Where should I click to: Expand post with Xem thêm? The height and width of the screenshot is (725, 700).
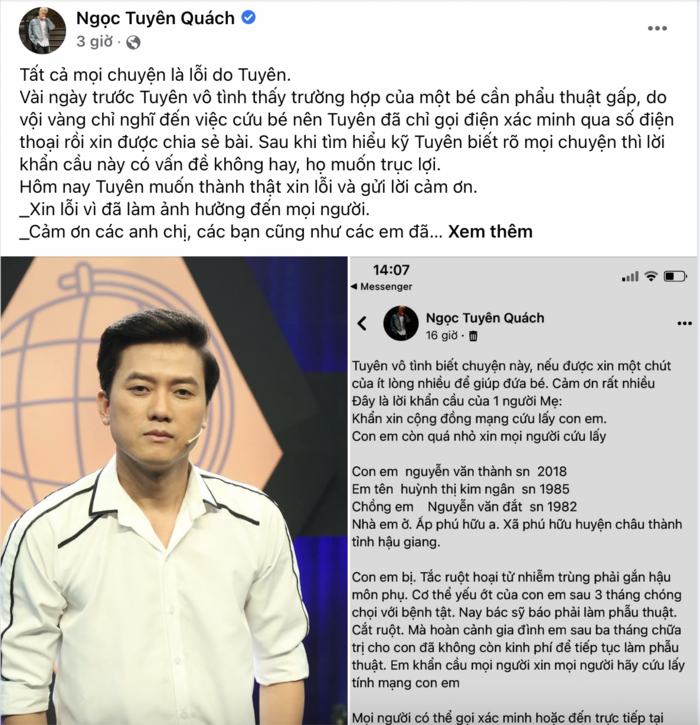[490, 231]
